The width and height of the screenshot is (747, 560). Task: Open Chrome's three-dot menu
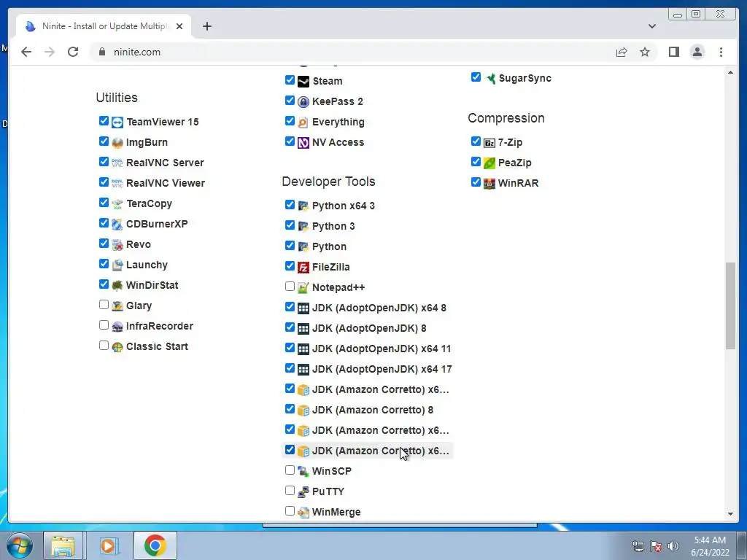721,52
